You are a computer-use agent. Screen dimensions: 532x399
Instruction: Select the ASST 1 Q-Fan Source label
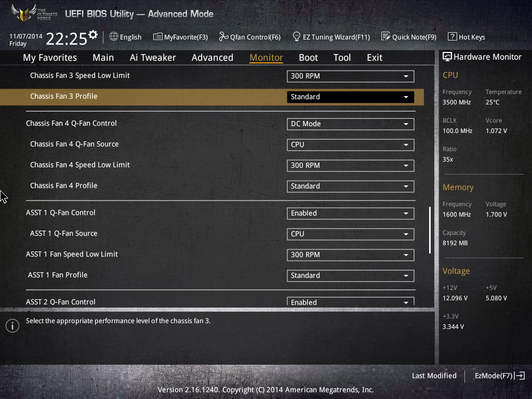click(63, 233)
